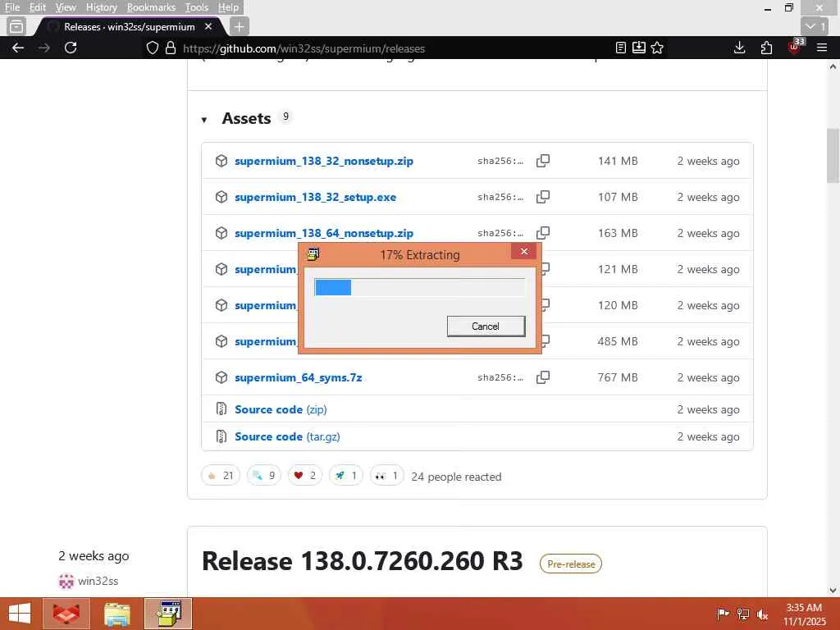The width and height of the screenshot is (840, 630).
Task: Download supermium_138_32_nonsetup.zip
Action: (x=323, y=161)
